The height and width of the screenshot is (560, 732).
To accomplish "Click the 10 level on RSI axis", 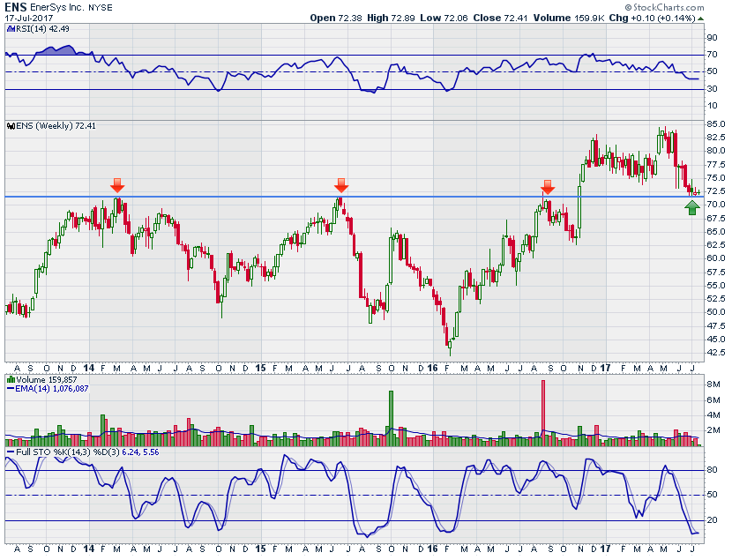I will point(713,106).
